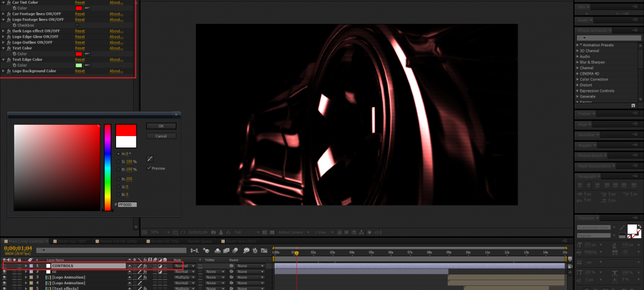The width and height of the screenshot is (644, 290).
Task: Toggle the composition mini-flowchart icon
Action: tap(195, 250)
